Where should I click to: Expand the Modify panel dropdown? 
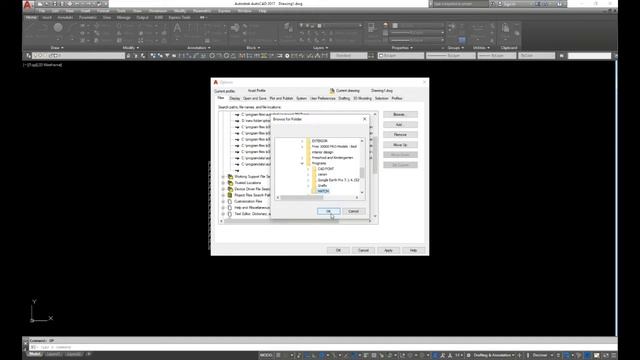[130, 48]
